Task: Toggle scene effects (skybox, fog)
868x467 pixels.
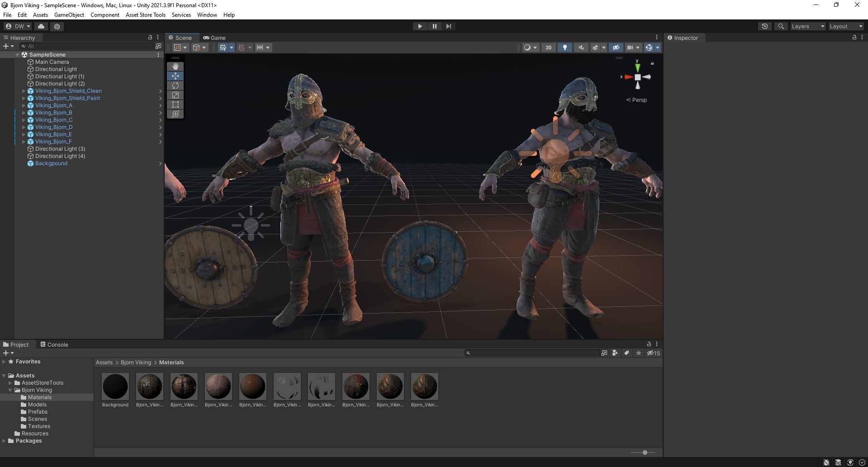Action: [595, 48]
